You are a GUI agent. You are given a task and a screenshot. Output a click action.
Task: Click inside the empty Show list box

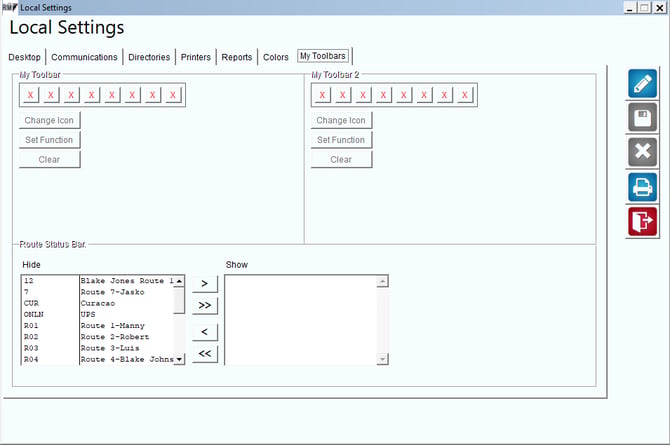coord(301,320)
